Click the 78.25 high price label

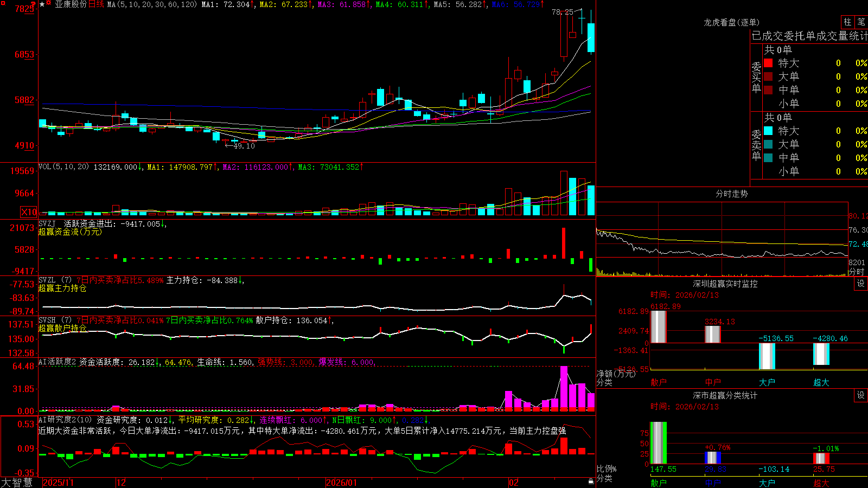[563, 12]
